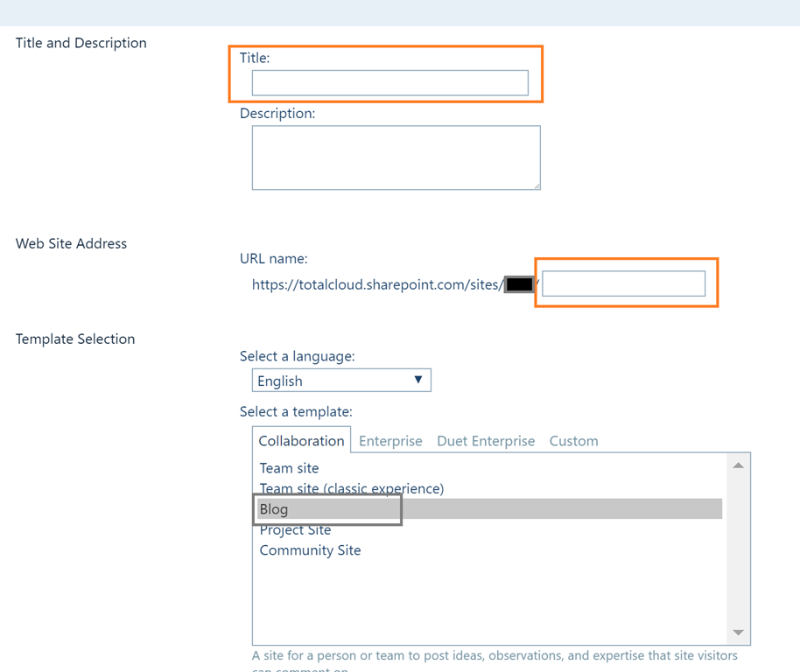Click the dropdown arrow on the English selector

(x=419, y=380)
